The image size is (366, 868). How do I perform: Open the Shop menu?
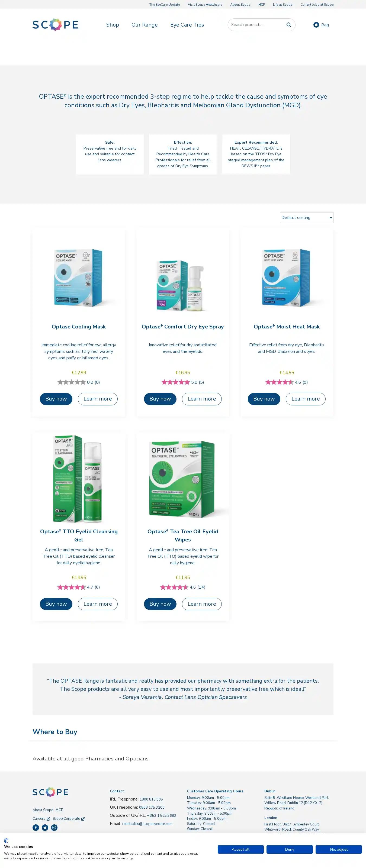[x=113, y=25]
